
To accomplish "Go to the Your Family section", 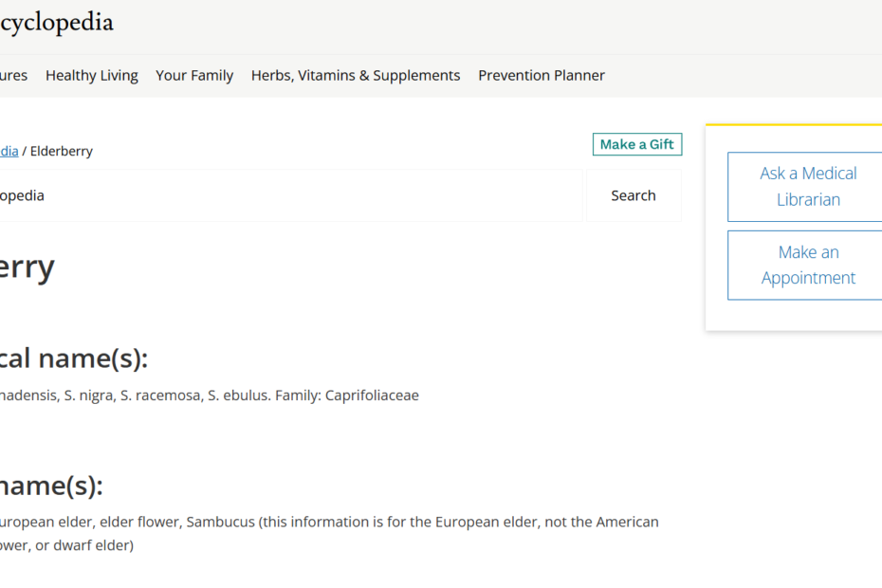I will 194,76.
